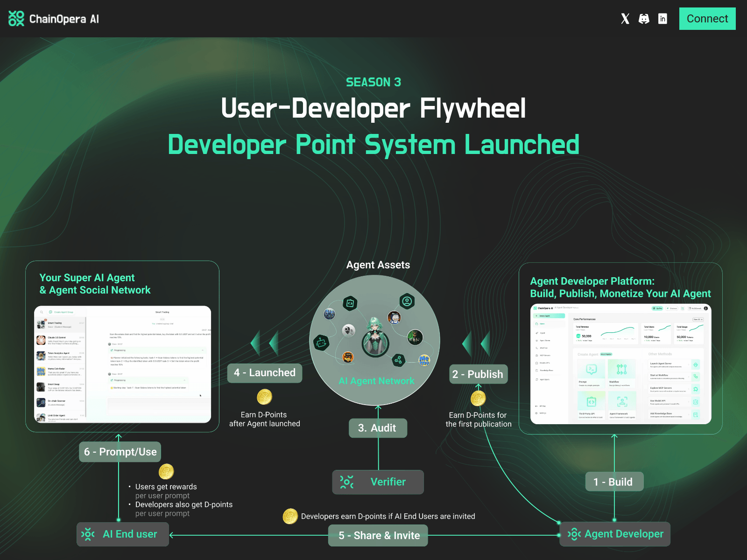Open the LinkedIn social link
The width and height of the screenshot is (747, 560).
(x=662, y=19)
